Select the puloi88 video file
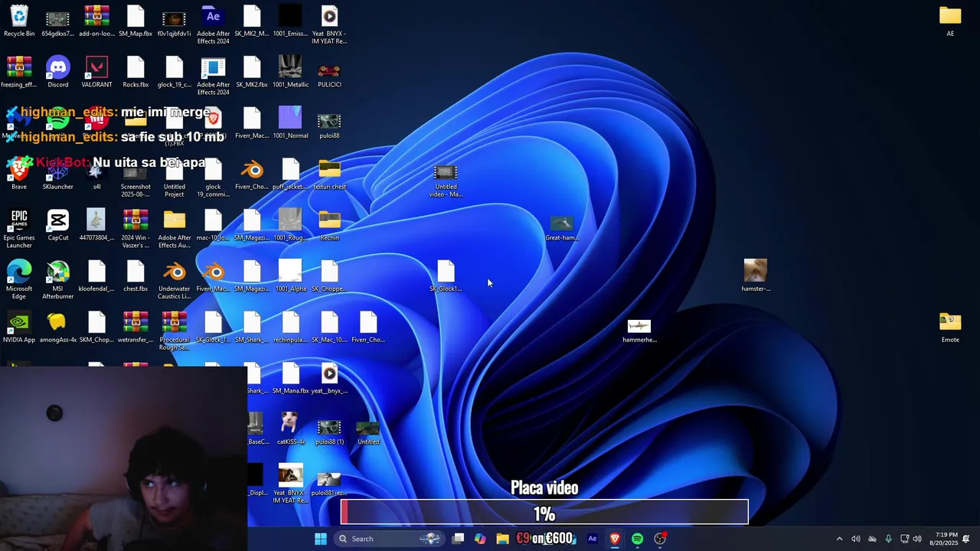 point(329,124)
